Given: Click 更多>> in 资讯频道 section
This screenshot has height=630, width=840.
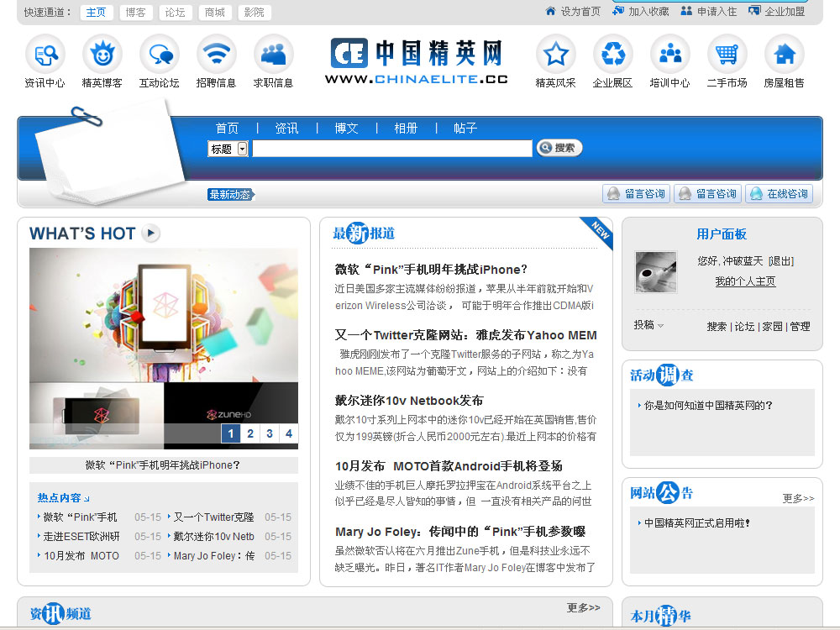Looking at the screenshot, I should (584, 607).
